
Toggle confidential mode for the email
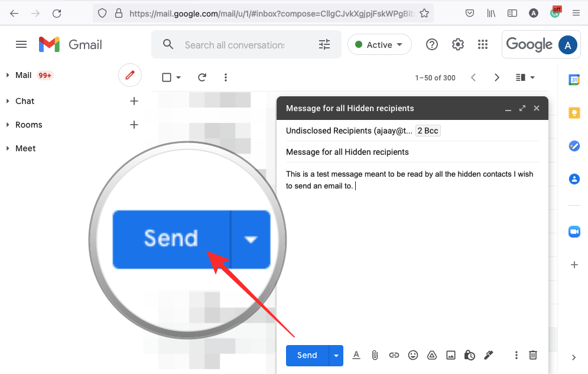[470, 355]
